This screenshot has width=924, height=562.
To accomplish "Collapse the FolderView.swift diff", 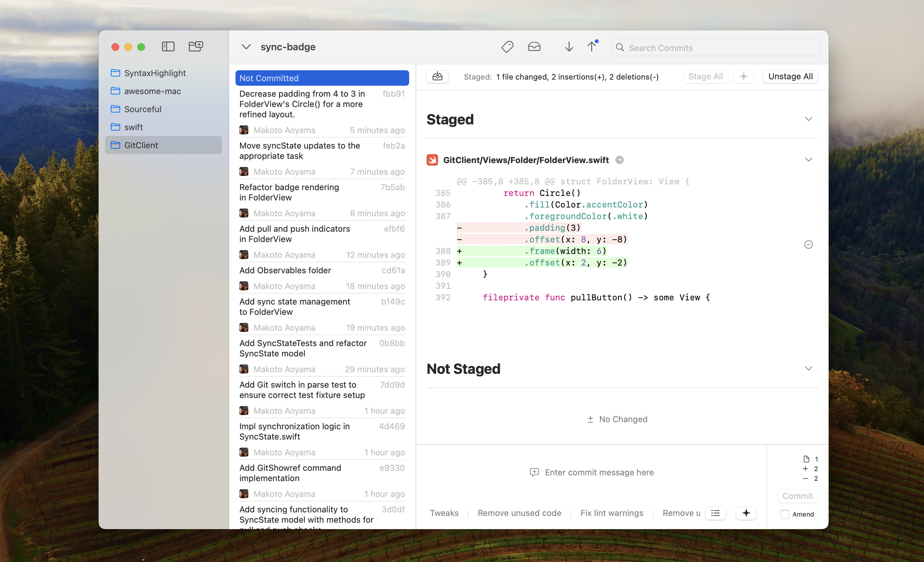I will 809,160.
